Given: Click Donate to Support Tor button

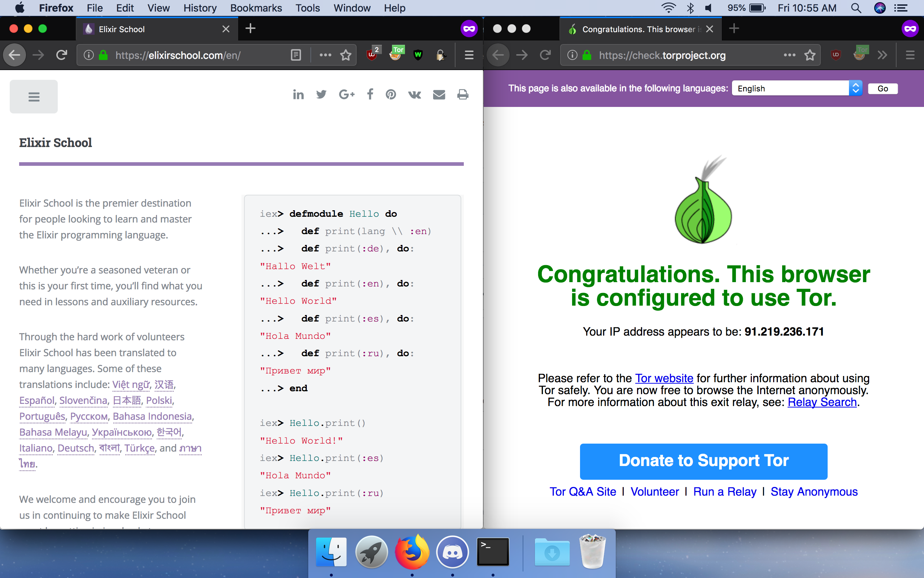Looking at the screenshot, I should coord(703,461).
